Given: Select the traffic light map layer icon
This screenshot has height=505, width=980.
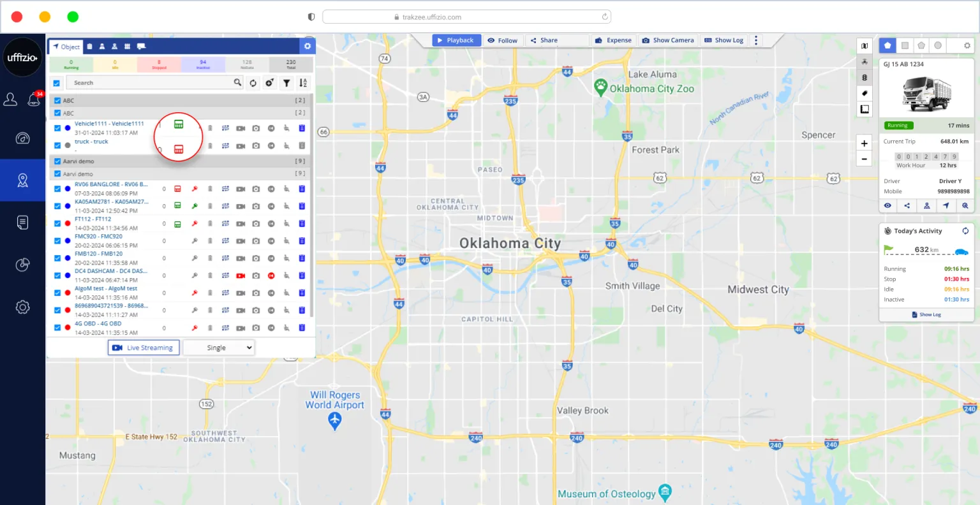Looking at the screenshot, I should click(865, 78).
